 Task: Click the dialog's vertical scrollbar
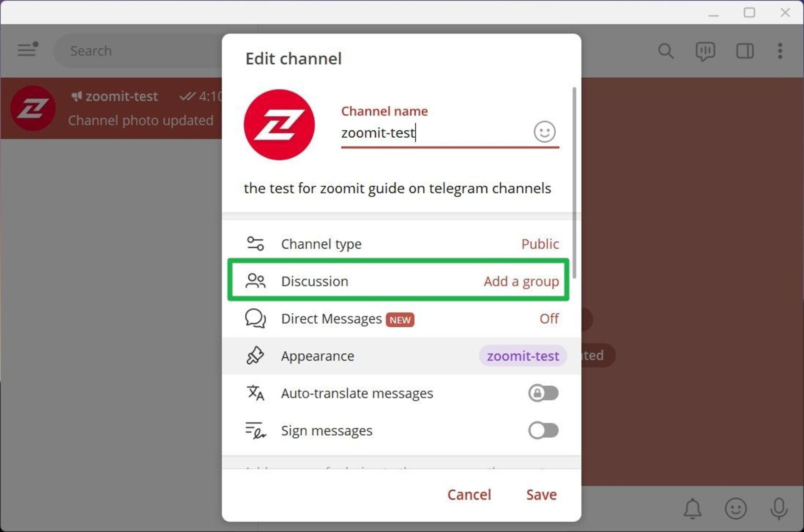[574, 182]
